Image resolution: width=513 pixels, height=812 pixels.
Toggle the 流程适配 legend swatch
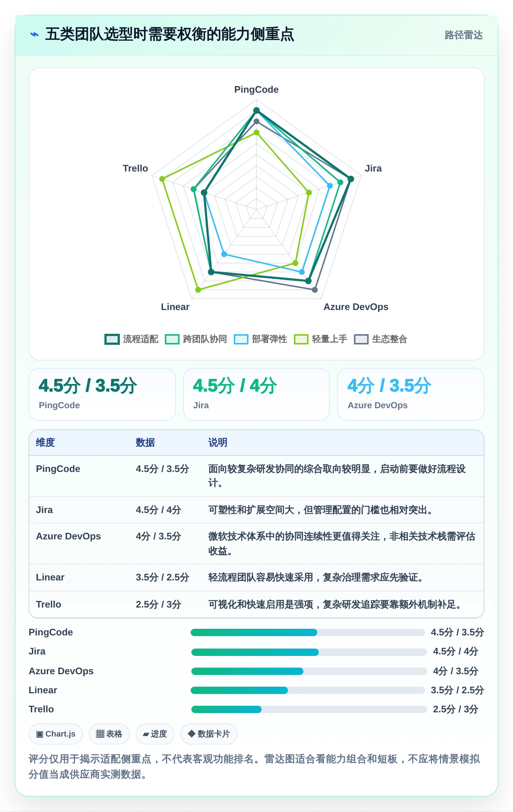(x=112, y=339)
